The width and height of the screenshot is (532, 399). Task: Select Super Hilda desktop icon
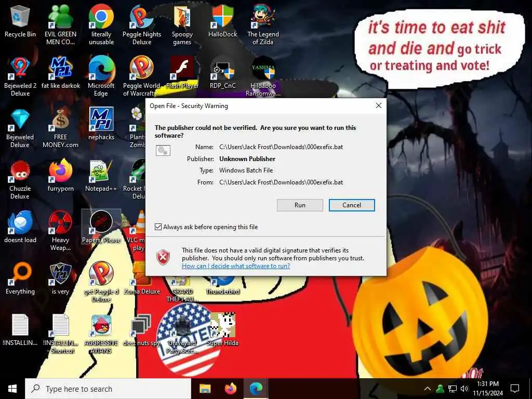(x=222, y=330)
